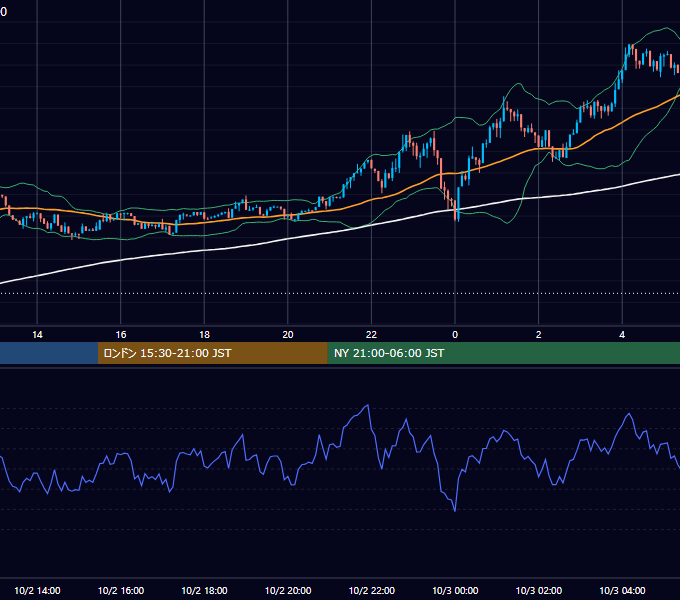Click the oscillator low point near 10/3 00:00
The image size is (680, 600).
pyautogui.click(x=455, y=511)
